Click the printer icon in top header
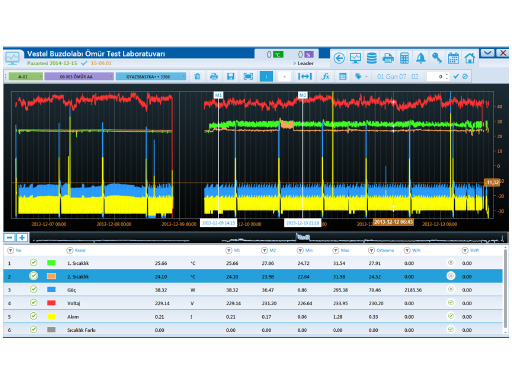The width and height of the screenshot is (512, 384). pos(388,58)
